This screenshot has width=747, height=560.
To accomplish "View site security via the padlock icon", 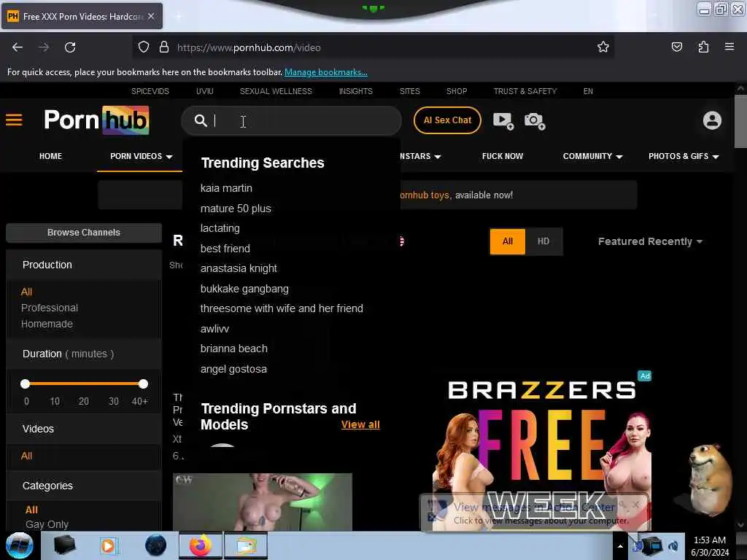I will tap(164, 47).
